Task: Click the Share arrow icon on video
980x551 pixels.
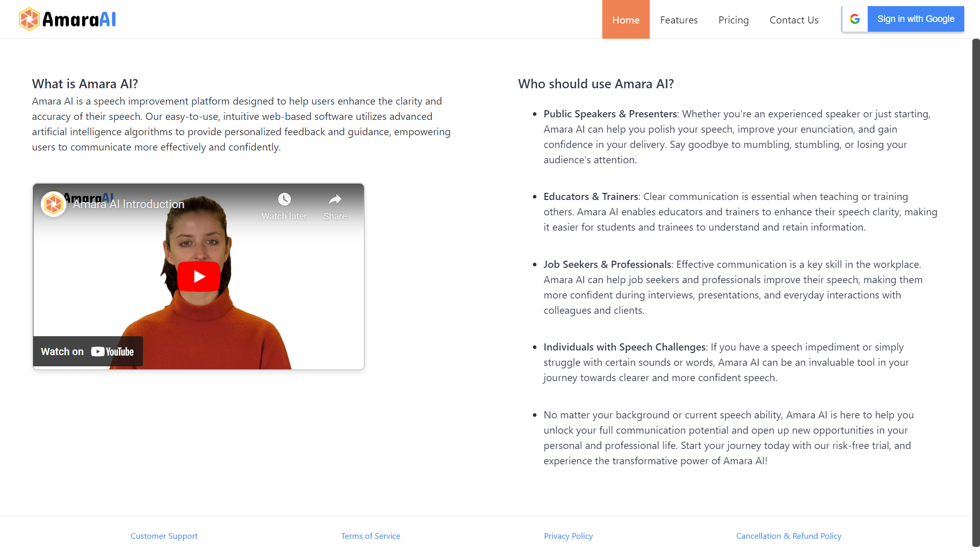Action: 335,199
